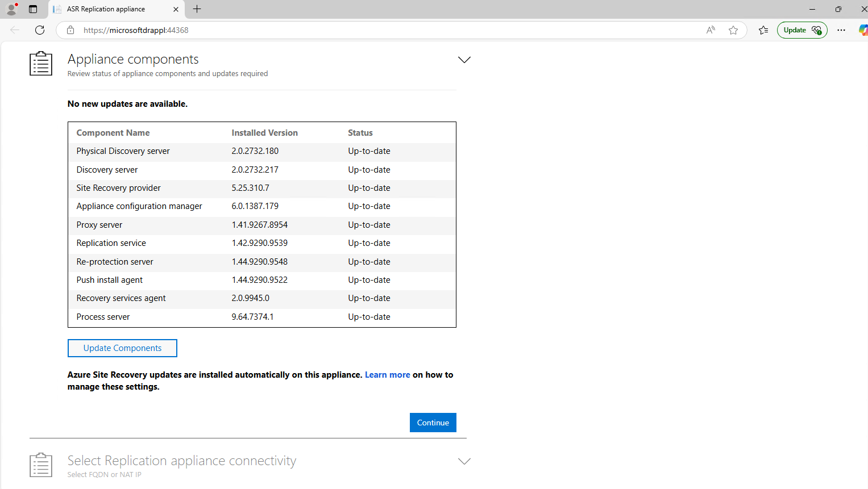Click the address bar URL

(136, 30)
